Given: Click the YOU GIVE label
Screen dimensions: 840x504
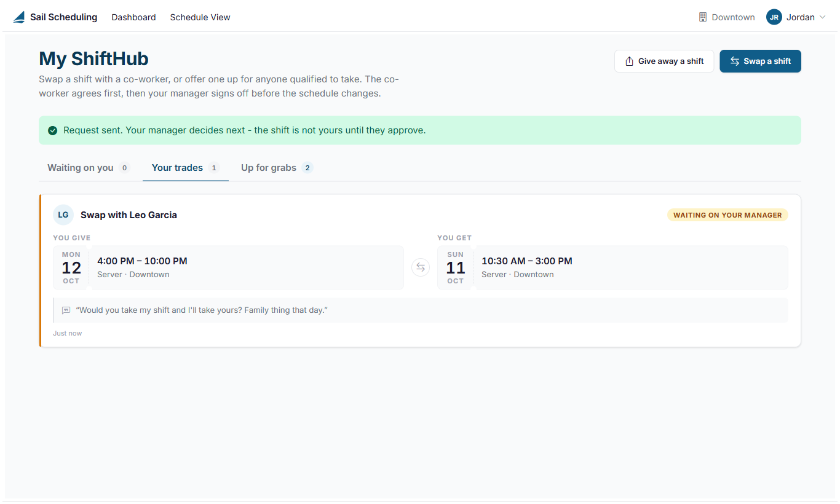Looking at the screenshot, I should (x=72, y=238).
